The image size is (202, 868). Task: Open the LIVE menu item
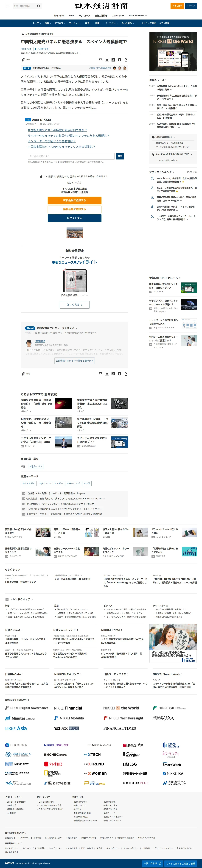click(x=71, y=16)
